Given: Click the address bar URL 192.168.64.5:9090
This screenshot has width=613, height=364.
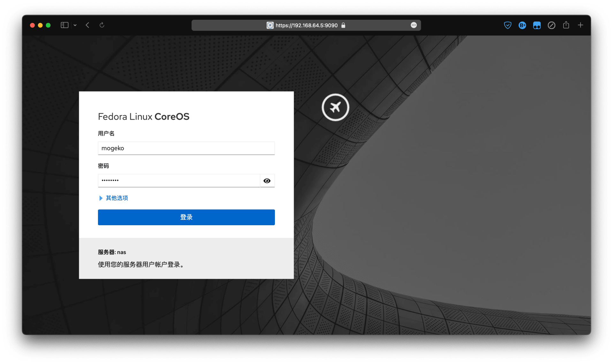Looking at the screenshot, I should coord(306,26).
